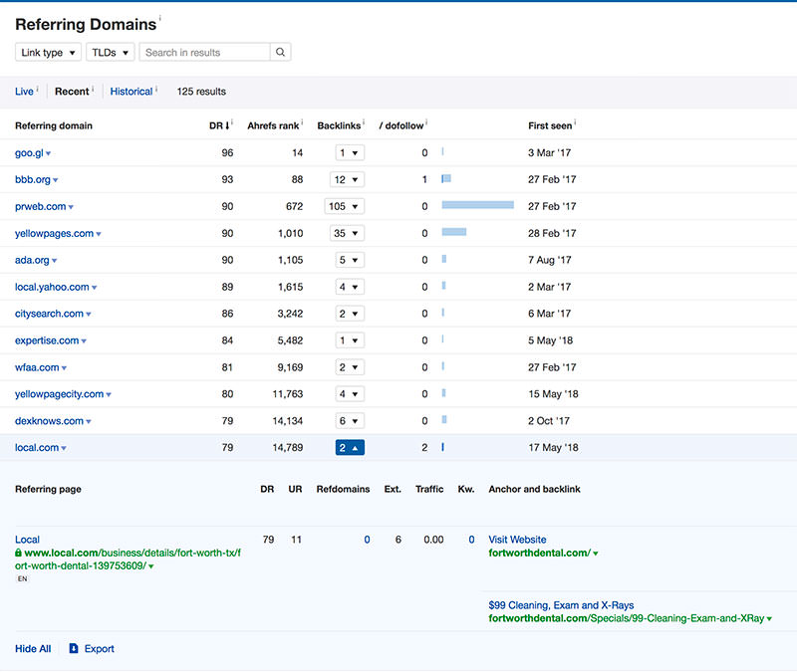Open the dexknows.com domain link
This screenshot has height=672, width=797.
(x=49, y=420)
